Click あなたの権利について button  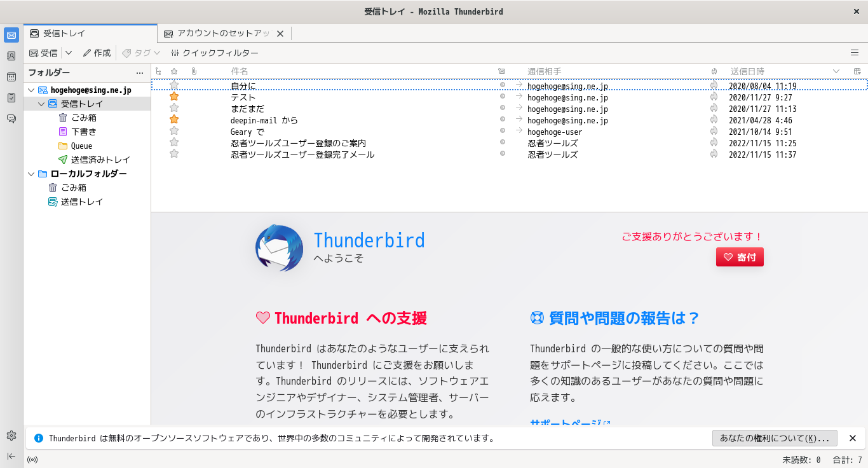point(775,438)
